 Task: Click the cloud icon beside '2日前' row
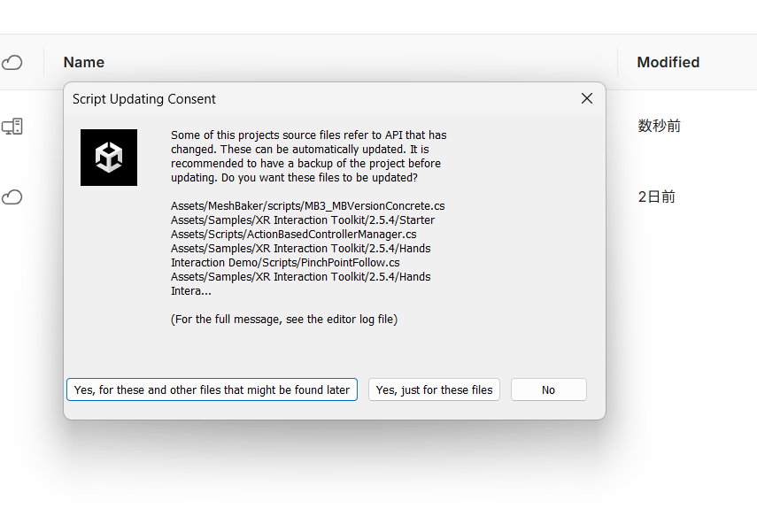click(12, 197)
